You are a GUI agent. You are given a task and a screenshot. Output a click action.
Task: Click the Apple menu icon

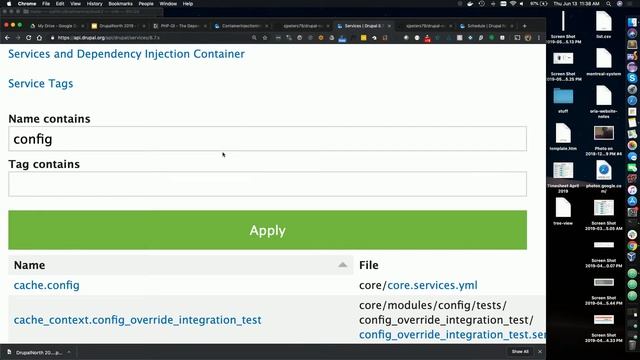click(x=9, y=4)
